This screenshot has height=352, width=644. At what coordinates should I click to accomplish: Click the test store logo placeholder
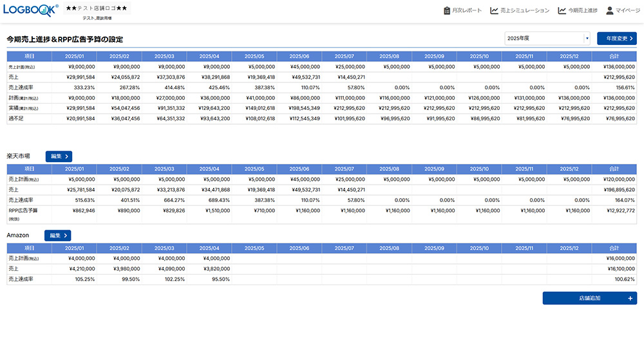pyautogui.click(x=97, y=8)
